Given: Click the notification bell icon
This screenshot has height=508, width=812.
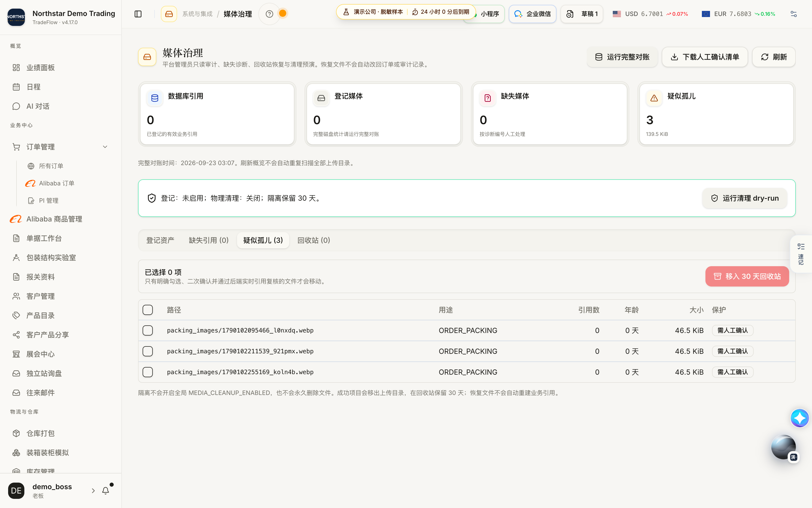Looking at the screenshot, I should (x=105, y=490).
